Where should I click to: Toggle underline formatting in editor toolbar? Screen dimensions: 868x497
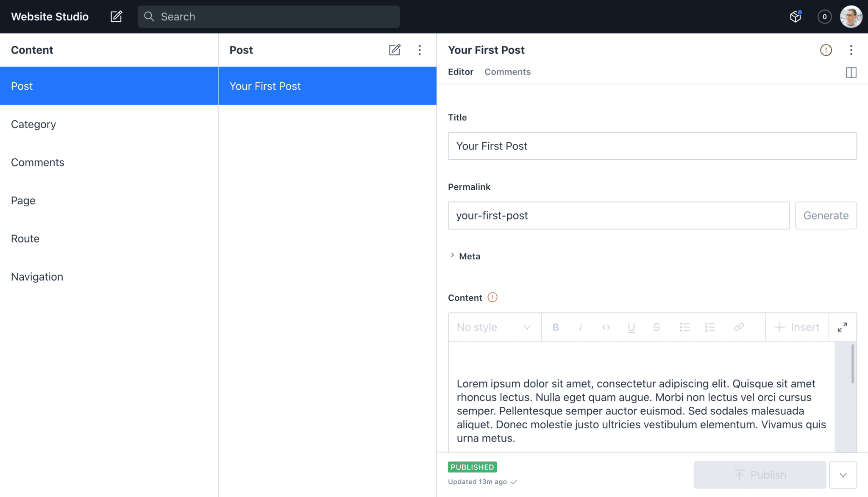(x=631, y=327)
